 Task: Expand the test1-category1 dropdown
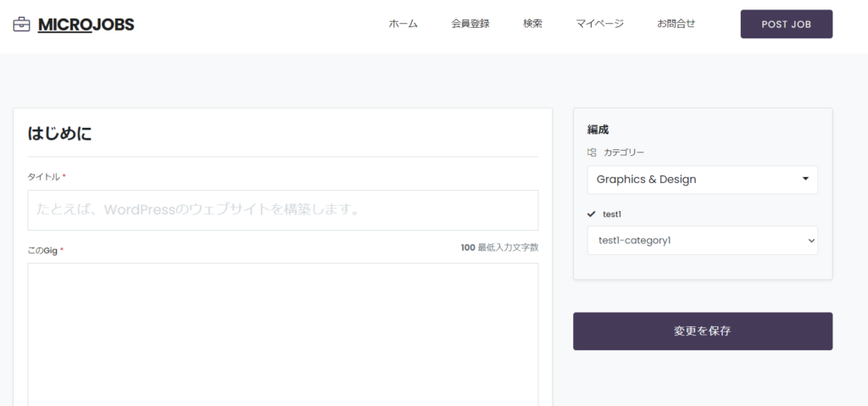point(703,241)
